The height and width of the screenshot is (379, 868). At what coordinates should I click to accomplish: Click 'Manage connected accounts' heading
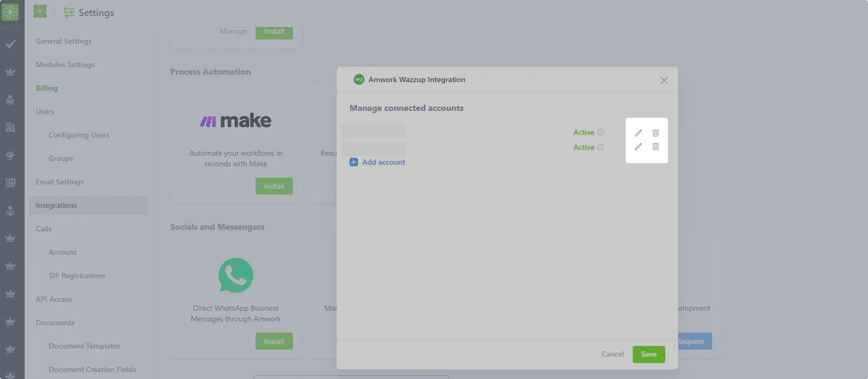(x=407, y=108)
